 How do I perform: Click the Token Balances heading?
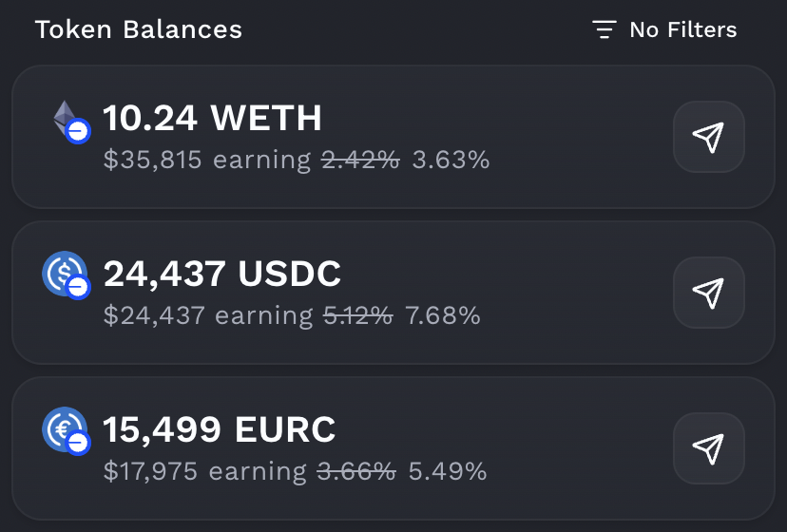pyautogui.click(x=139, y=29)
